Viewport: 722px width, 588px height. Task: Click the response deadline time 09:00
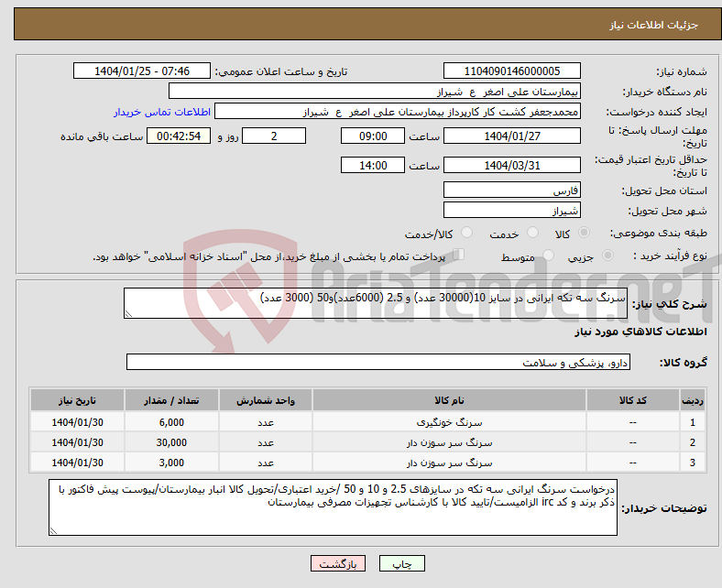pyautogui.click(x=373, y=136)
